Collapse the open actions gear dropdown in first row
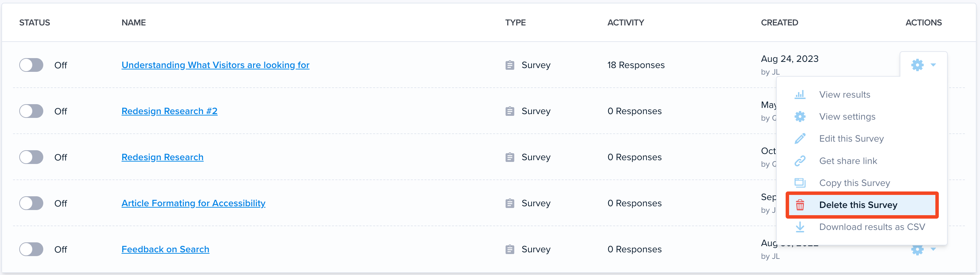 point(923,65)
